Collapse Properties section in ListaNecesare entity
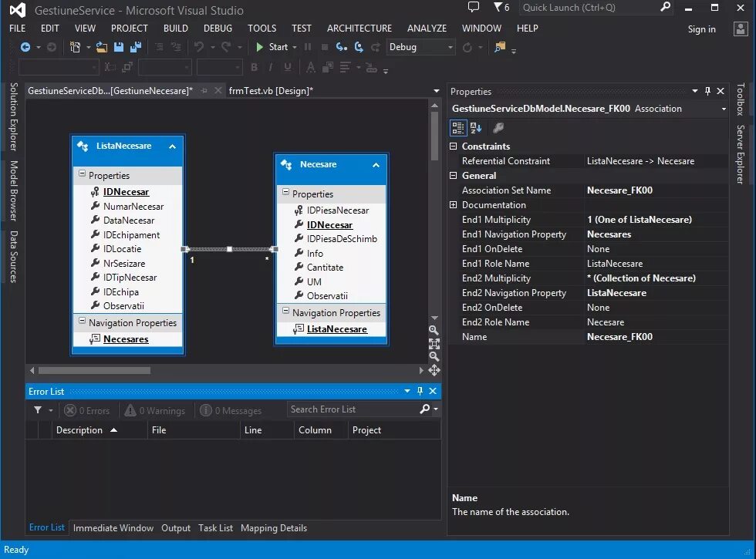756x559 pixels. coord(82,173)
